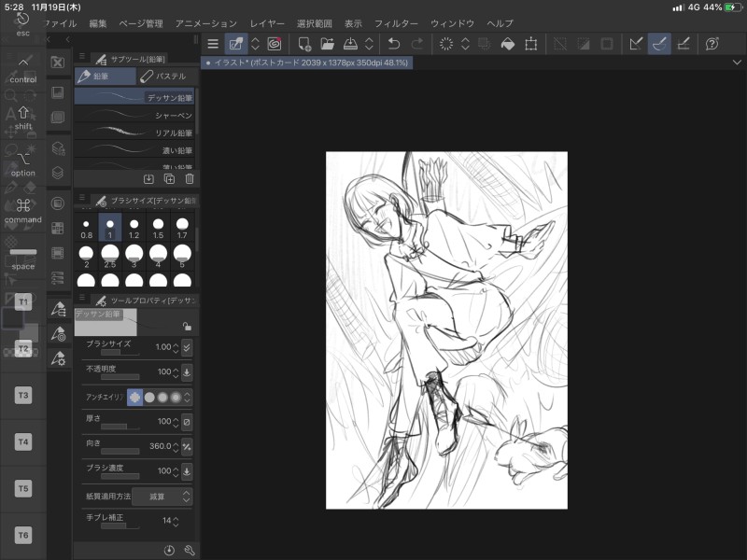Screen dimensions: 747x560
Task: Click the Fill bucket icon
Action: [508, 44]
